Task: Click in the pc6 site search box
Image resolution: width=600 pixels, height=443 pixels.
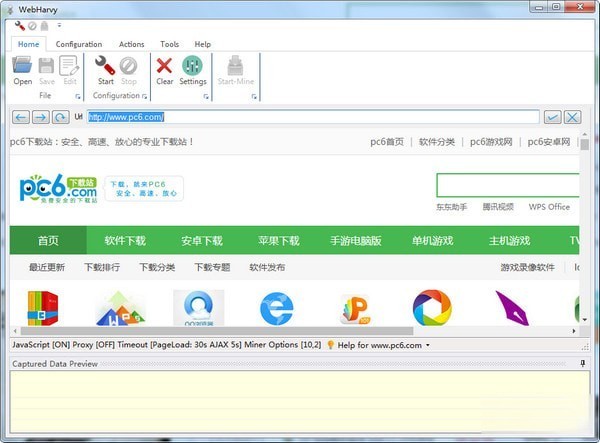Action: (x=508, y=185)
